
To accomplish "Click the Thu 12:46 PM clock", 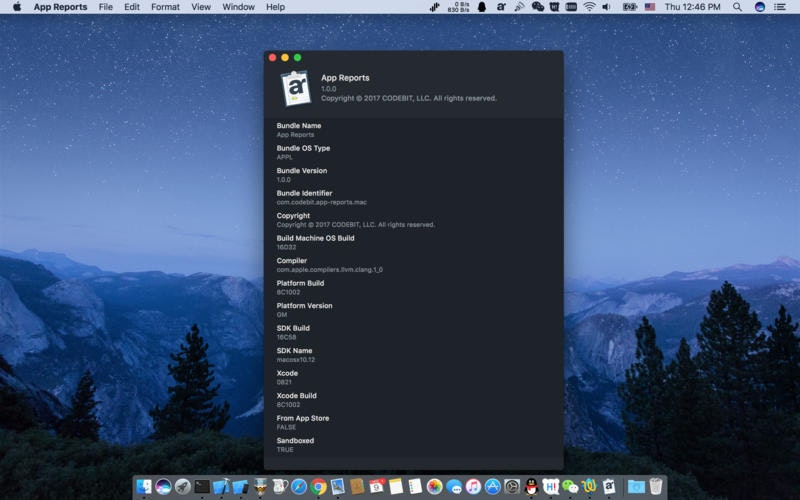I will (693, 7).
